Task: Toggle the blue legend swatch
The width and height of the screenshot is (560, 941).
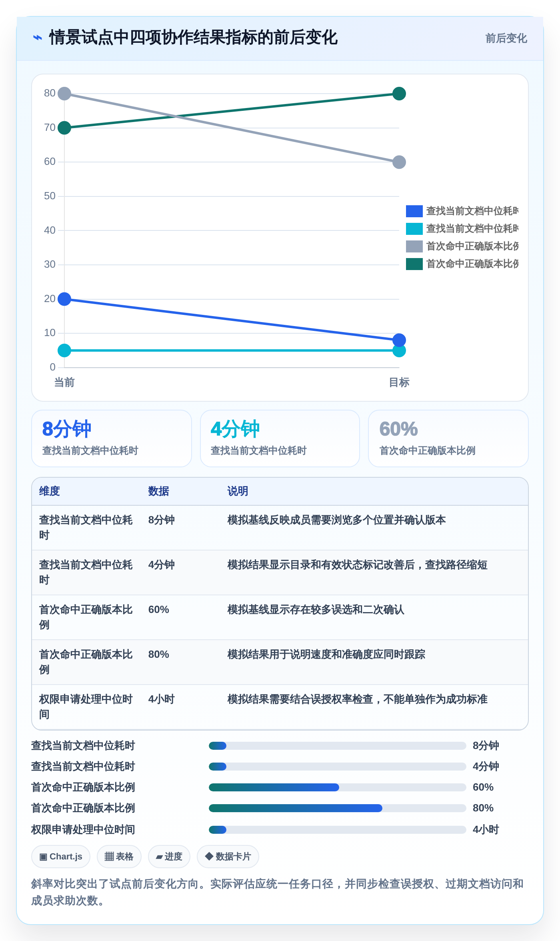Action: coord(414,211)
